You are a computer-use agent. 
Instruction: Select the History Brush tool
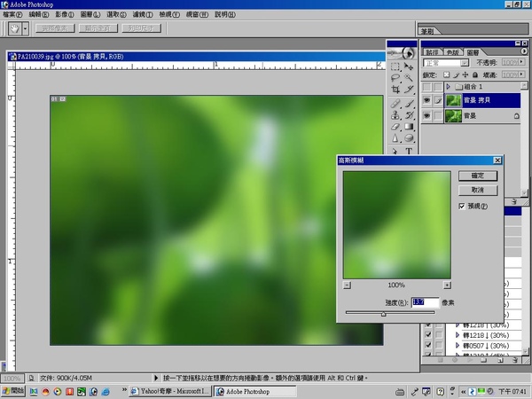coord(409,115)
